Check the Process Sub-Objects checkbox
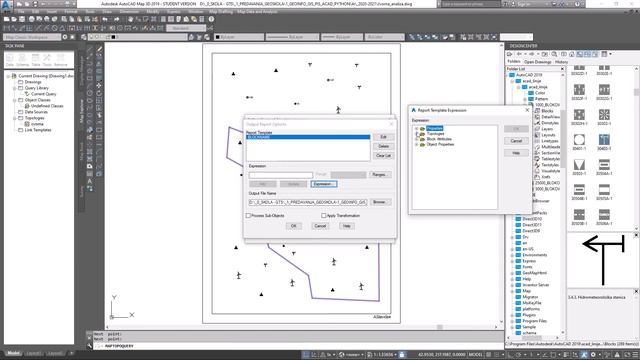 [248, 216]
